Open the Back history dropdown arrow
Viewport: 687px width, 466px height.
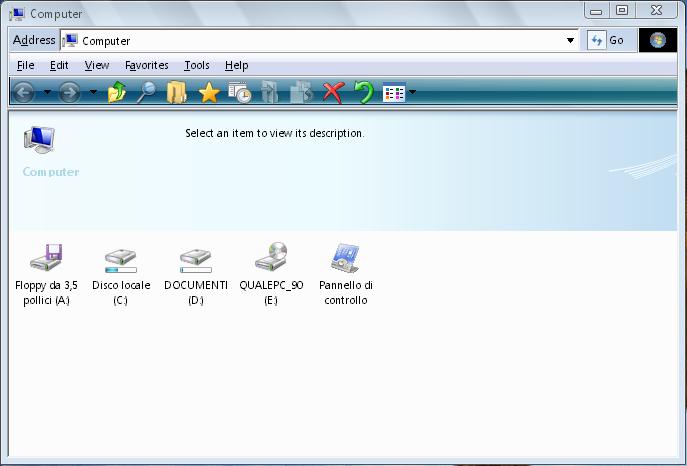(47, 92)
